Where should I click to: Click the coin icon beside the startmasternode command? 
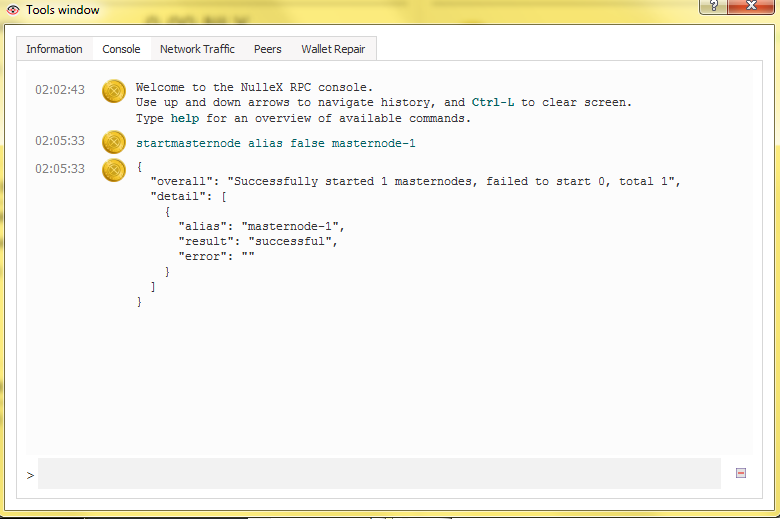(x=114, y=142)
